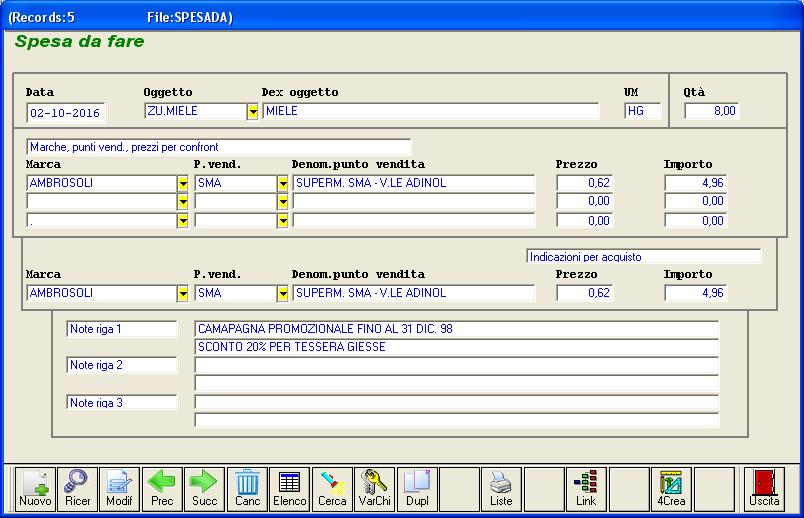
Task: Open the Ricer search magnifier icon
Action: pos(77,489)
